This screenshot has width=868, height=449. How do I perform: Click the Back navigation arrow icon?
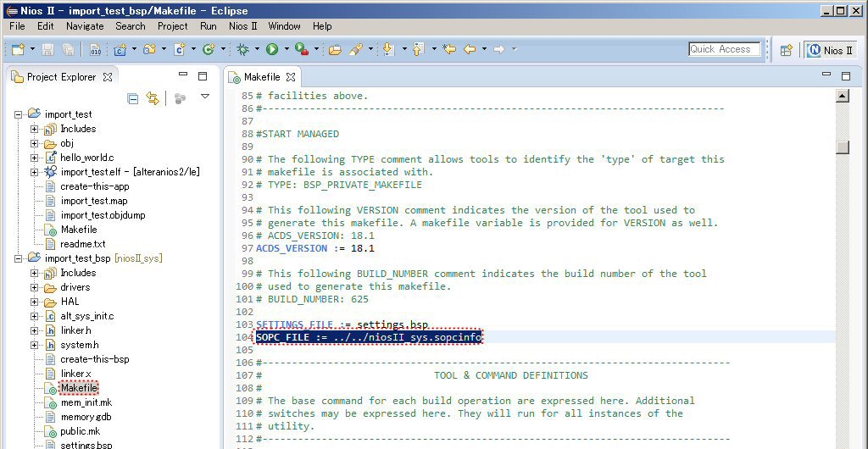(469, 50)
